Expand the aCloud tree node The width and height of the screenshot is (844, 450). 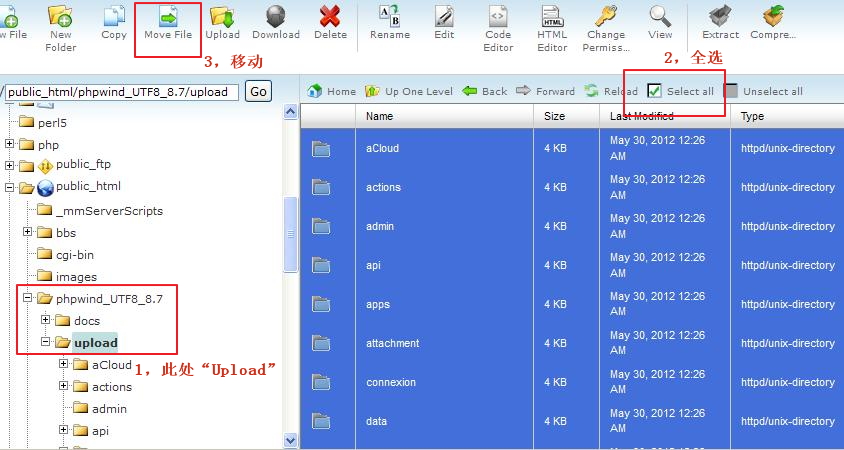[64, 364]
